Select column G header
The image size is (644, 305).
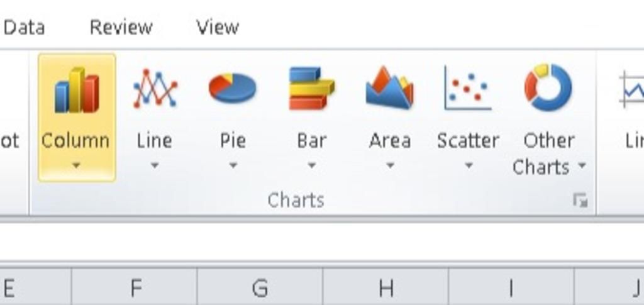[x=260, y=287]
